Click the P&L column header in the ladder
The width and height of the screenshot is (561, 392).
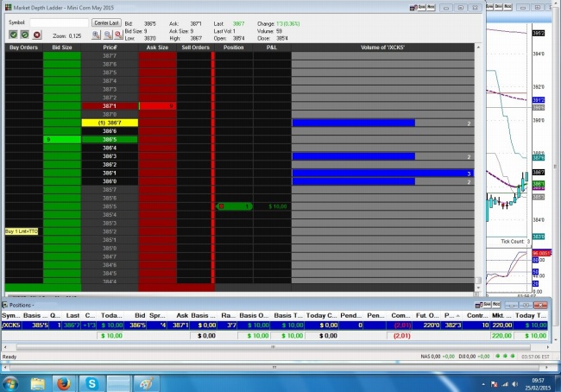tap(272, 47)
